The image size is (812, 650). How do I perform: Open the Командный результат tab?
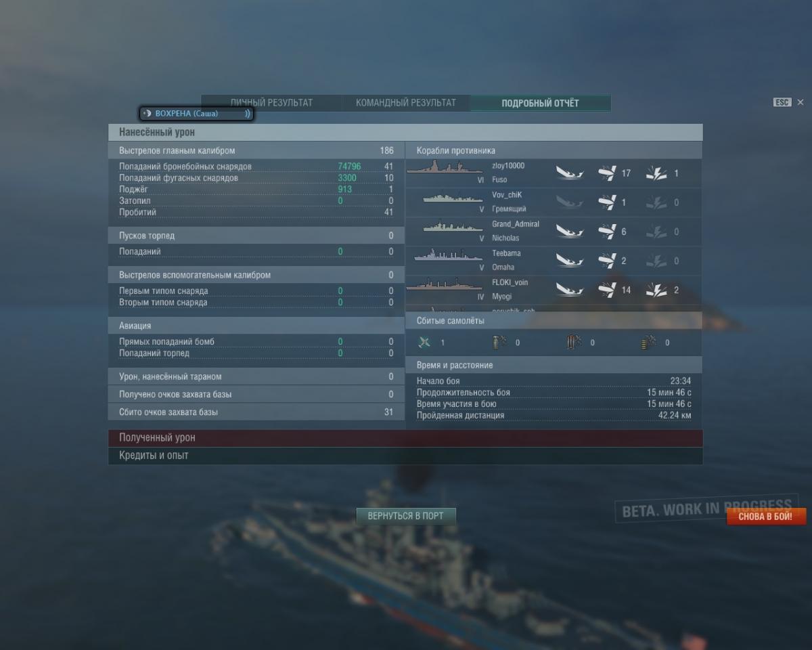pos(406,103)
